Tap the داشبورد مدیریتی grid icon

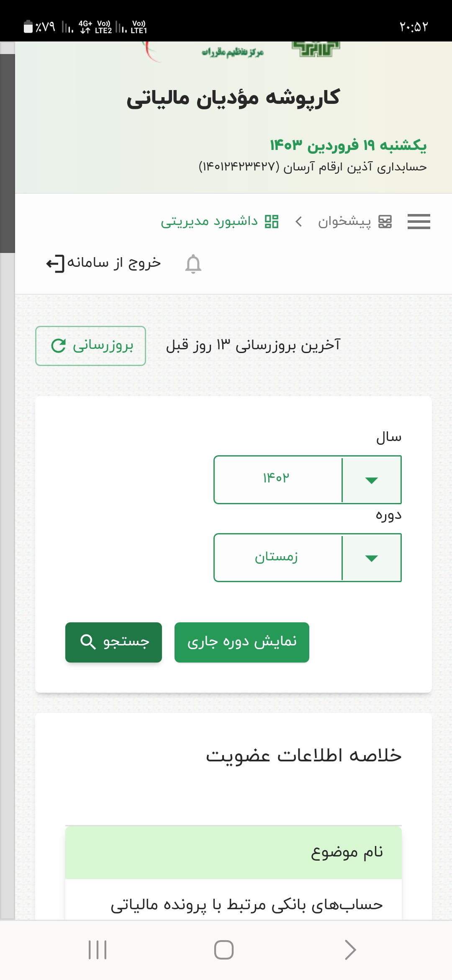point(272,222)
